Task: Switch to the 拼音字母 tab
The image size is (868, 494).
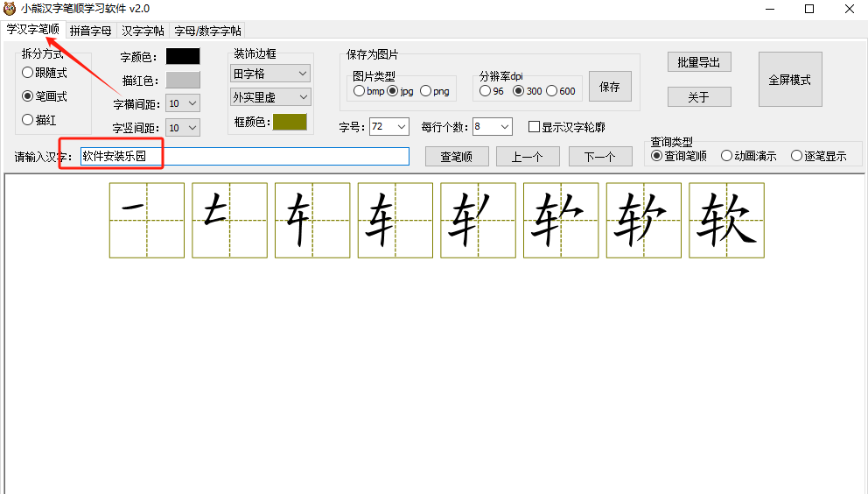Action: click(90, 31)
